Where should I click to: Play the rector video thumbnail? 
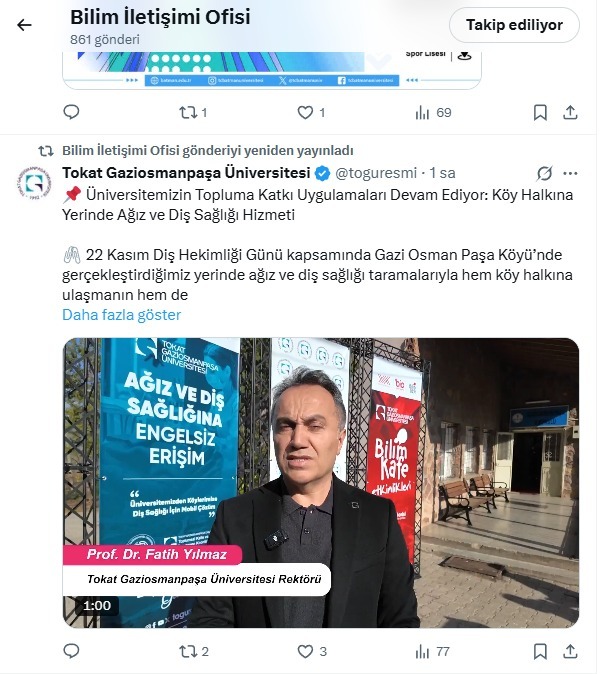click(321, 483)
